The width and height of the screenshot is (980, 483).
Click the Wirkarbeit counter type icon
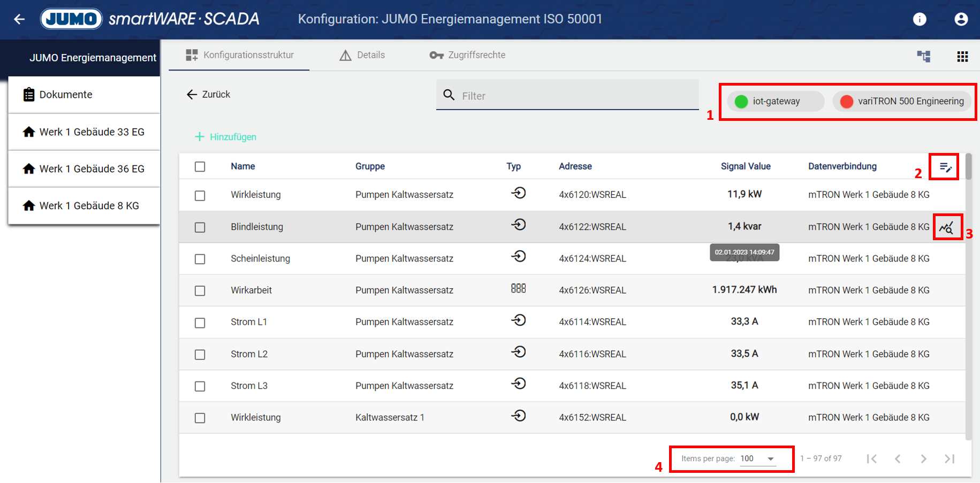pos(518,289)
